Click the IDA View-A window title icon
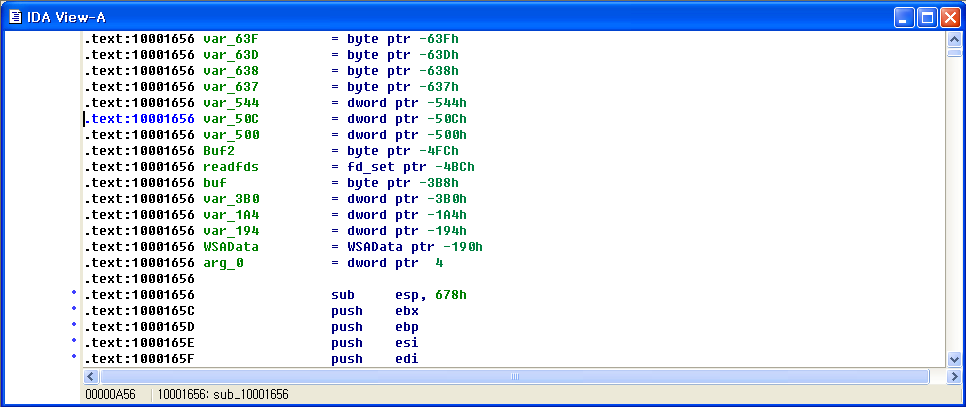966x407 pixels. [15, 18]
